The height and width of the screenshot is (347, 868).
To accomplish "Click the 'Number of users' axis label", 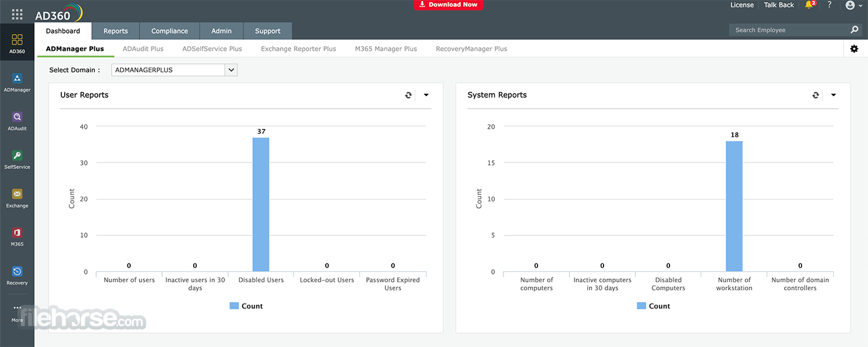I will click(129, 280).
